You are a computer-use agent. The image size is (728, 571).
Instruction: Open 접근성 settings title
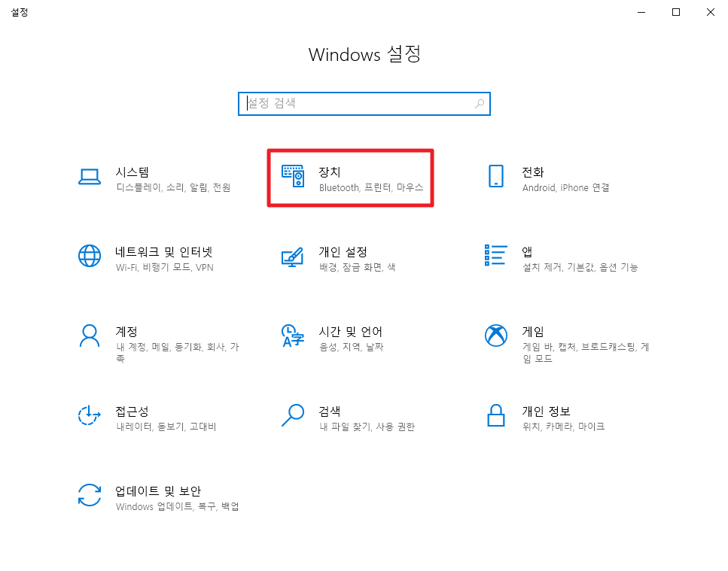[133, 412]
